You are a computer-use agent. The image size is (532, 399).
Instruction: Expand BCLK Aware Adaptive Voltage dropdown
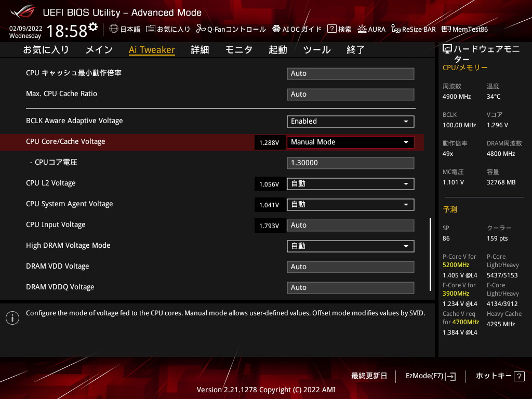(x=351, y=122)
